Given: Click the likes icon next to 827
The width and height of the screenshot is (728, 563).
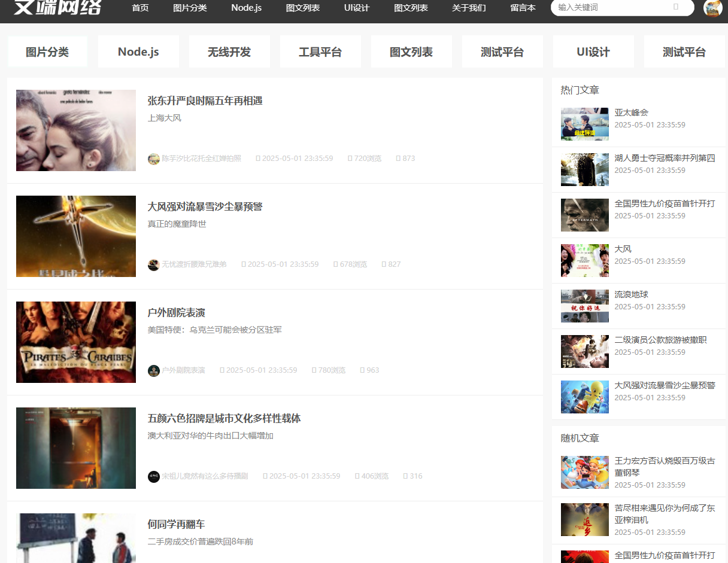Looking at the screenshot, I should click(x=384, y=264).
